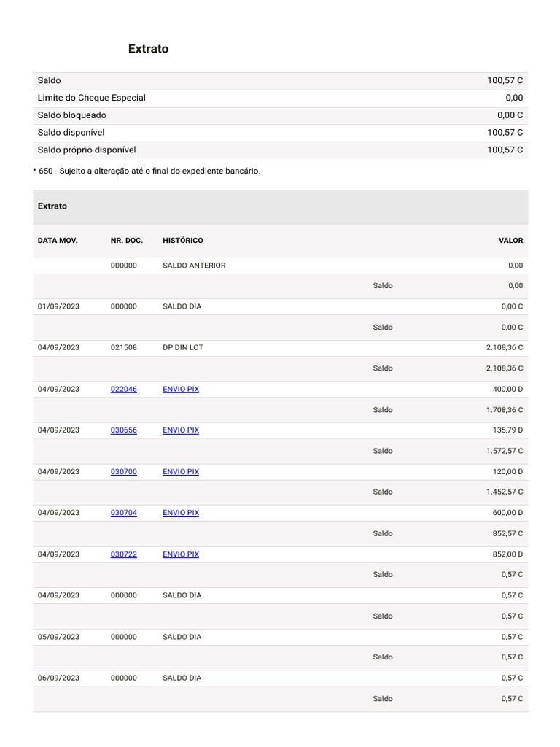Select the SALDO ANTERIOR entry
560x747 pixels.
point(194,266)
